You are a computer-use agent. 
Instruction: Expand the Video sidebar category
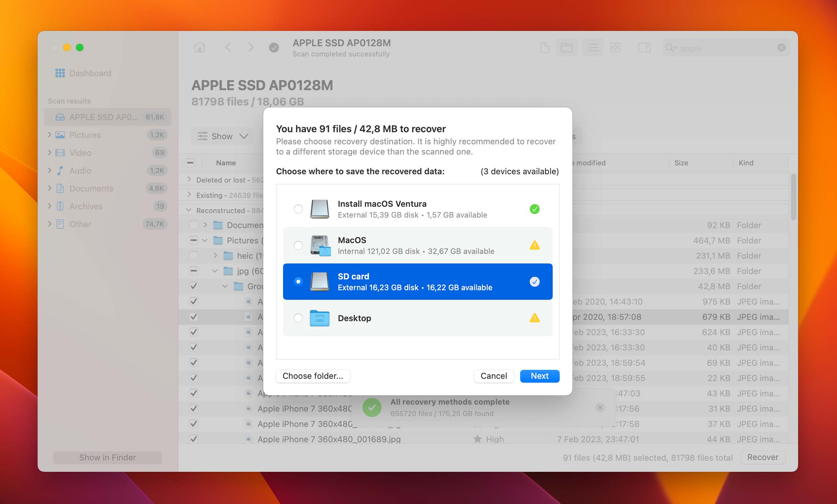(50, 153)
